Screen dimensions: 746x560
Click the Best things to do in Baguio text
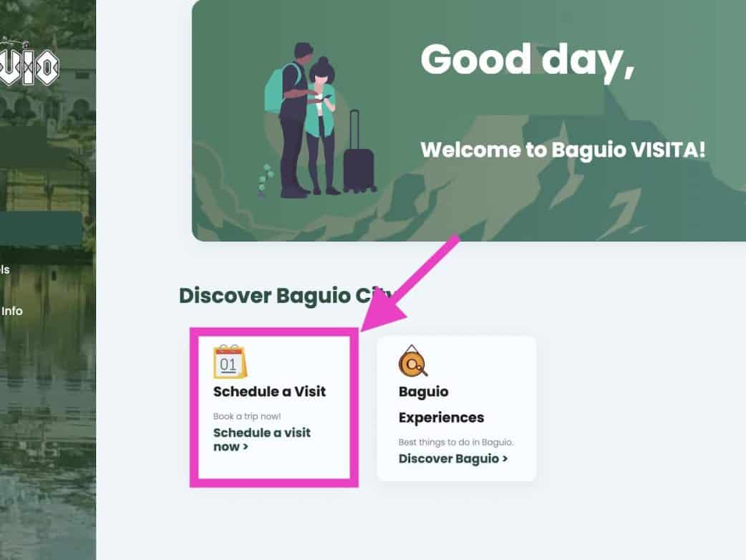coord(456,442)
